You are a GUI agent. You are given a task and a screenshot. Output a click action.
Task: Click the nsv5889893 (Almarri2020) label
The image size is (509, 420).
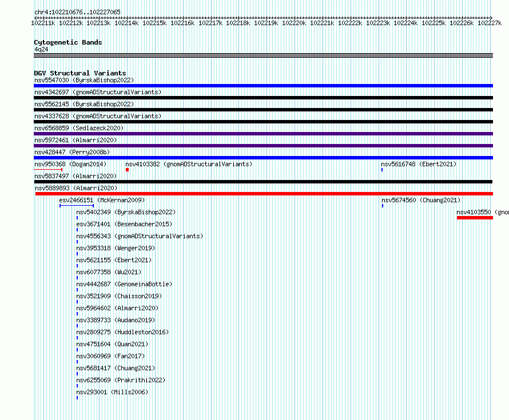(76, 188)
